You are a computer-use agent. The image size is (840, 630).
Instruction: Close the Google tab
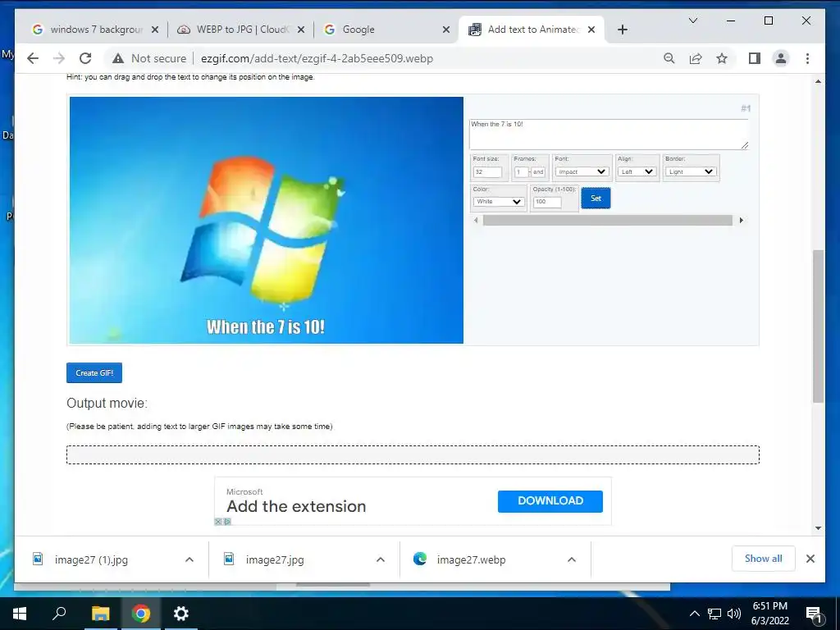point(445,30)
